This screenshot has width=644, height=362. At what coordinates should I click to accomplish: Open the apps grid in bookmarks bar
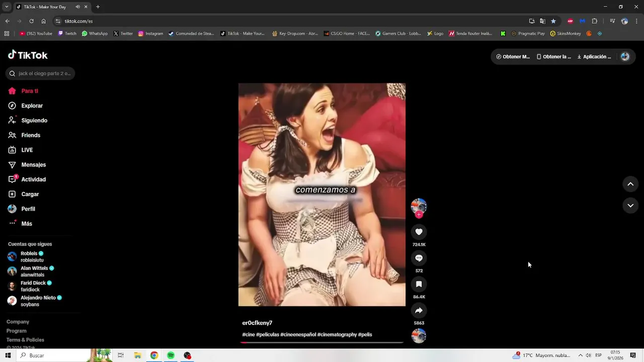coord(7,34)
